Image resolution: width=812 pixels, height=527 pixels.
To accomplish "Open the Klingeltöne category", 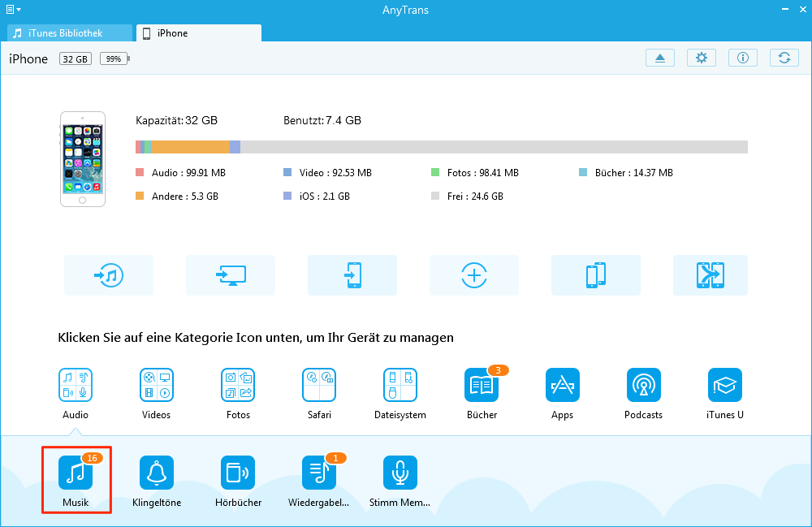I will (x=157, y=472).
